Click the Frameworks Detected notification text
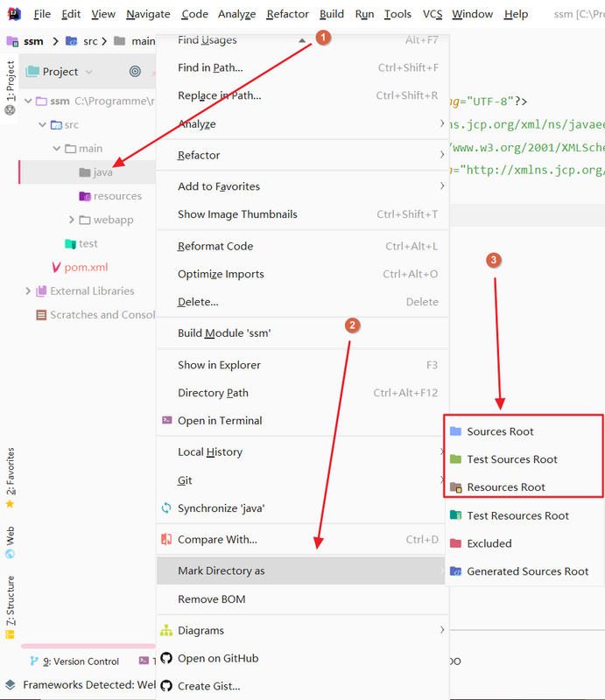The height and width of the screenshot is (700, 605). [x=88, y=685]
